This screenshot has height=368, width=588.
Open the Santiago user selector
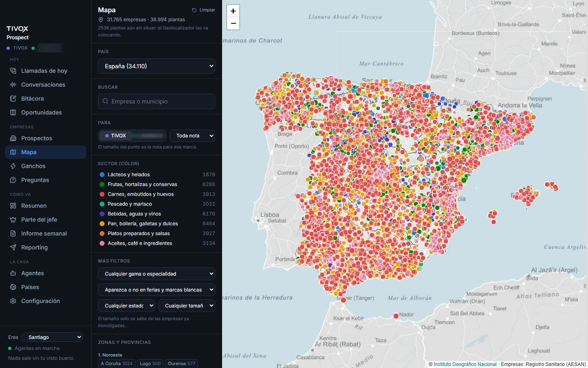[x=52, y=337]
